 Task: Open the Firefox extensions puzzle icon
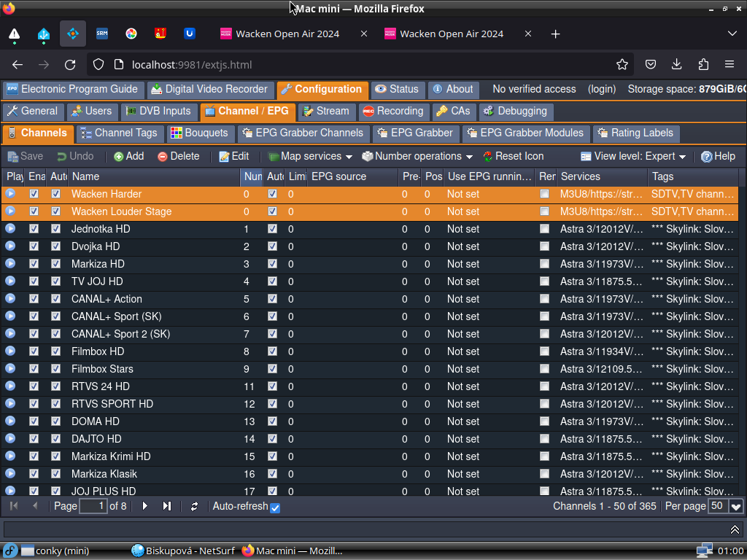click(x=703, y=65)
